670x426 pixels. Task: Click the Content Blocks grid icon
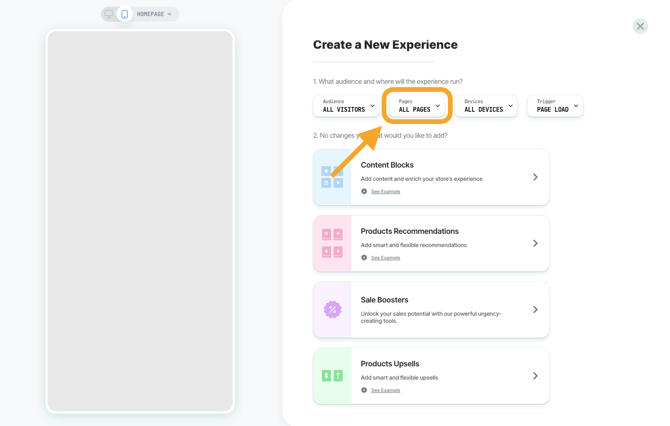332,177
